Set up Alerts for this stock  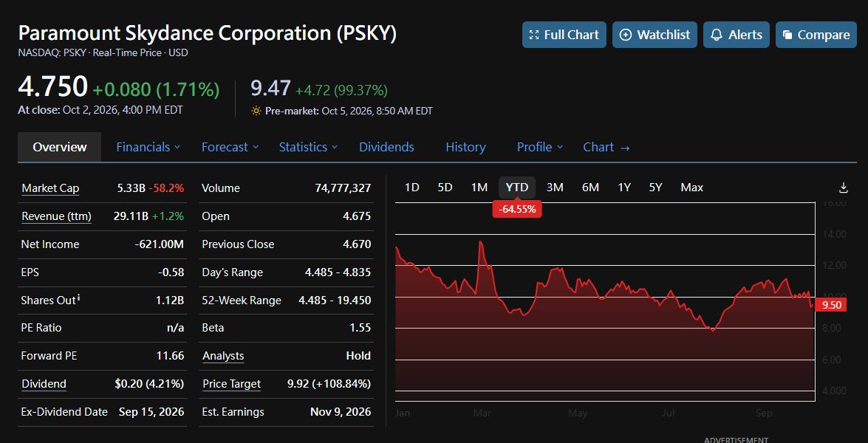coord(737,35)
